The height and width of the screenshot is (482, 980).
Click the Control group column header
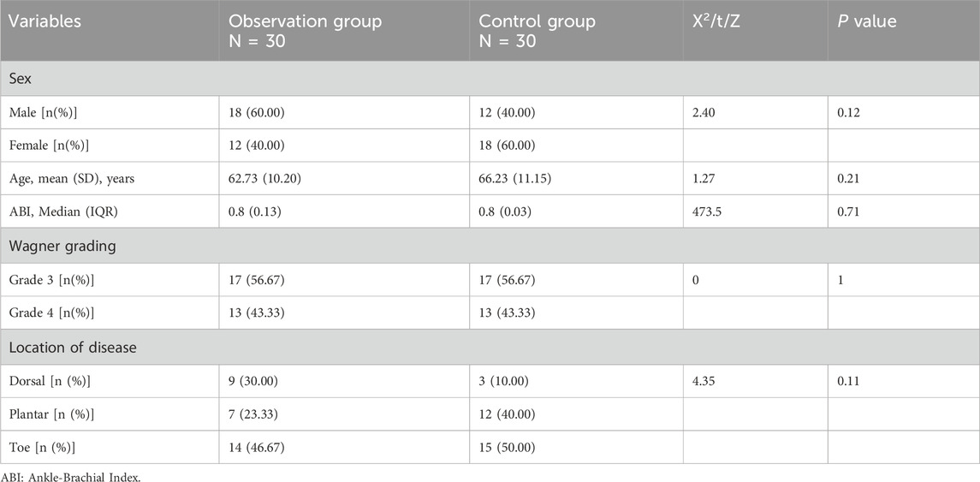537,31
